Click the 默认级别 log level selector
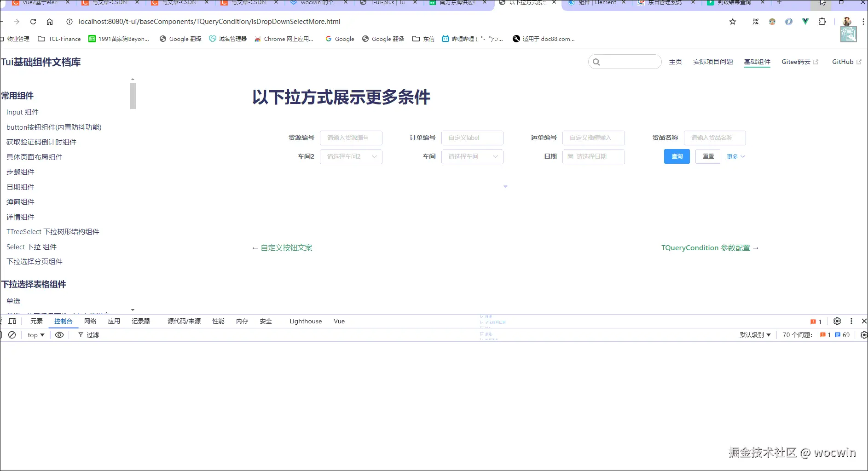 tap(754, 335)
